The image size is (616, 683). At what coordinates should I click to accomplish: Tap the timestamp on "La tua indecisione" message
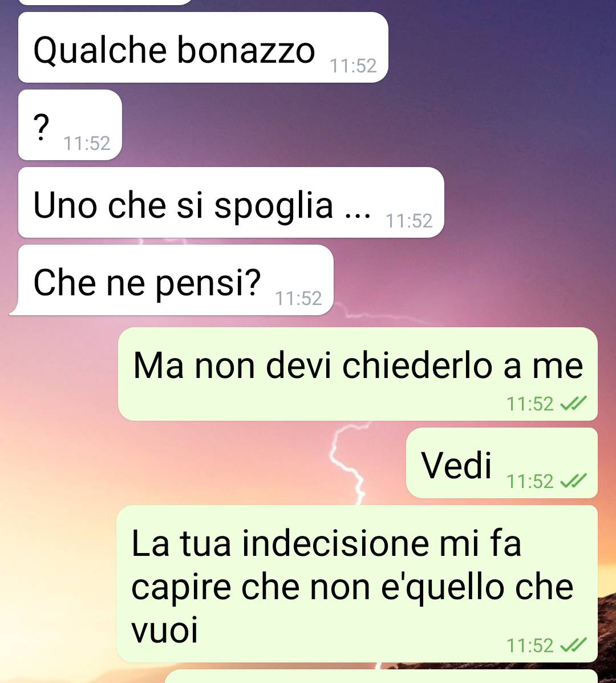click(x=530, y=645)
